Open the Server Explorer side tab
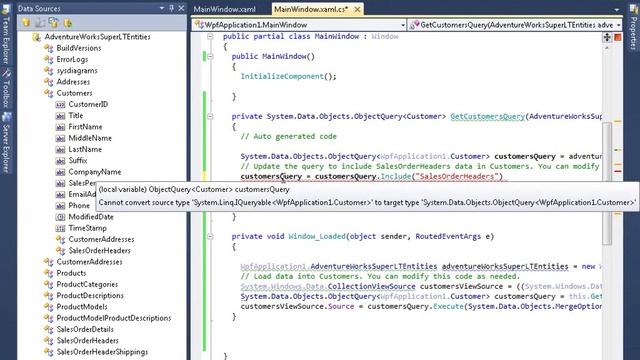Viewport: 640px width, 360px height. 6,143
